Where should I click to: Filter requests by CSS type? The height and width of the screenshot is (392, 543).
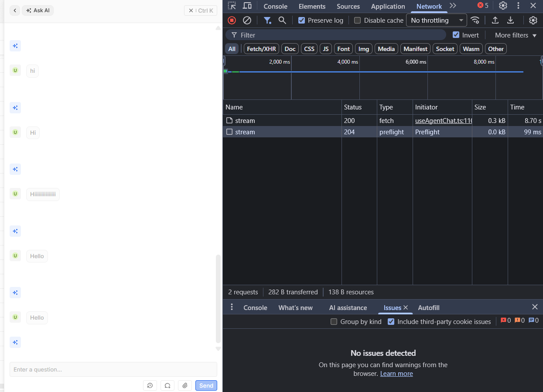pos(309,49)
